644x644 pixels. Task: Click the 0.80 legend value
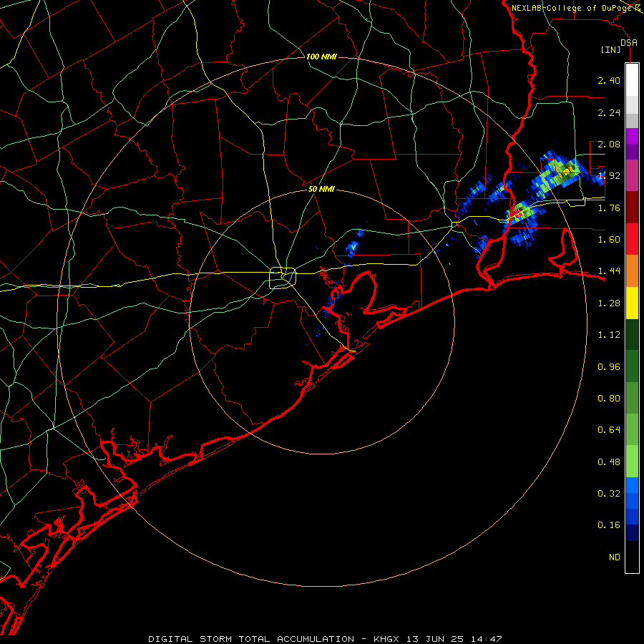609,399
